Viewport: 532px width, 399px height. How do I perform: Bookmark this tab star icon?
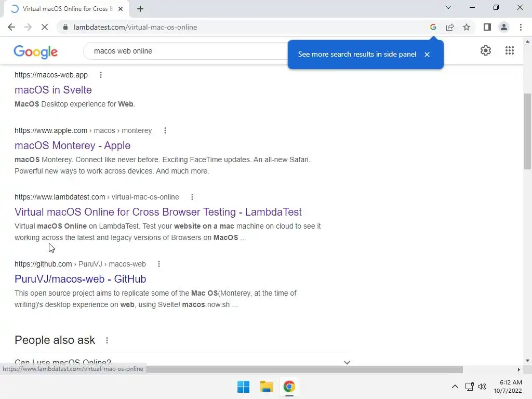coord(467,27)
